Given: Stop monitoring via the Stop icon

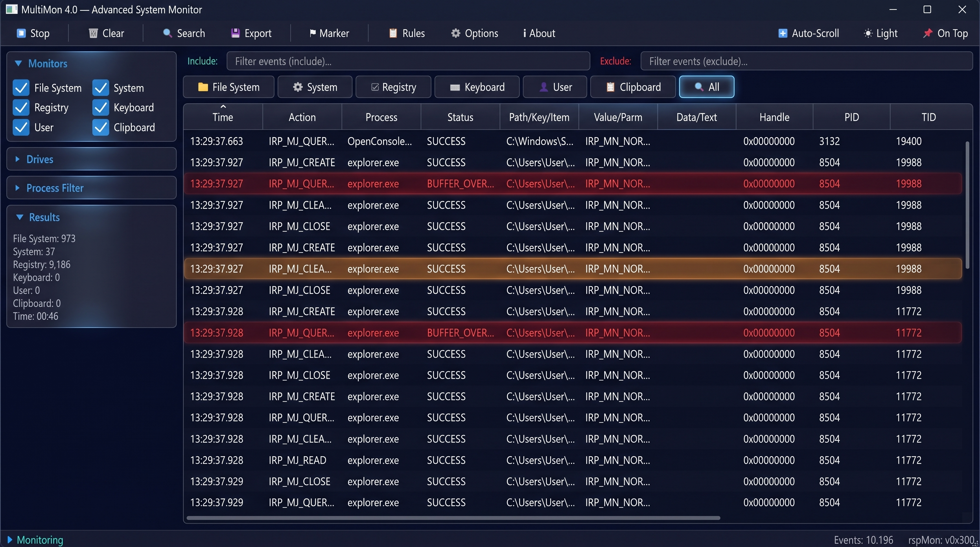Looking at the screenshot, I should tap(21, 33).
